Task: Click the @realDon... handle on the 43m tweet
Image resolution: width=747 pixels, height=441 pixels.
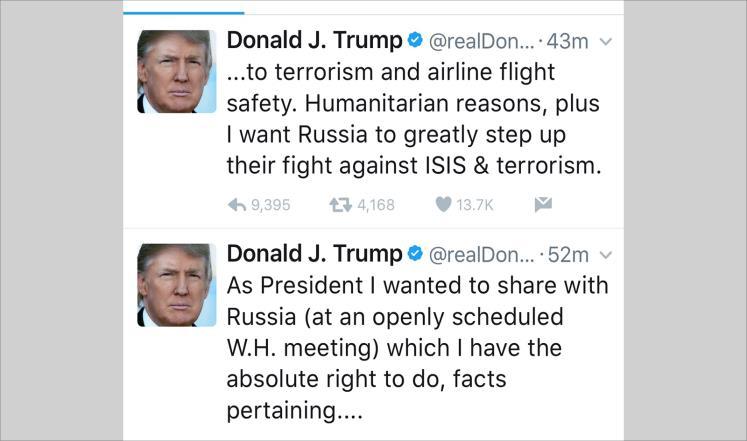Action: pyautogui.click(x=481, y=42)
